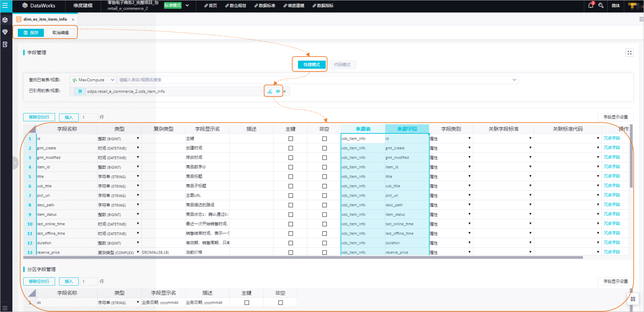The height and width of the screenshot is (312, 644).
Task: Switch to 快捷模式 tab
Action: pyautogui.click(x=312, y=65)
